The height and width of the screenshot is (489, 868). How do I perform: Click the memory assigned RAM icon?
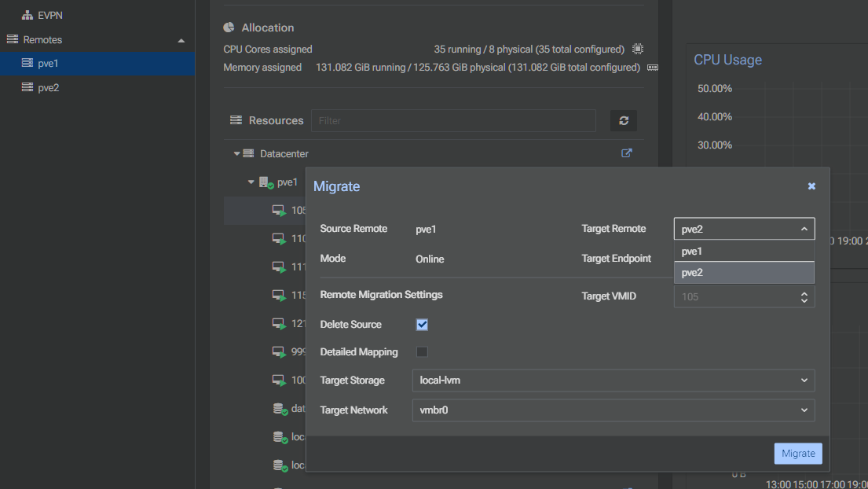pyautogui.click(x=652, y=68)
